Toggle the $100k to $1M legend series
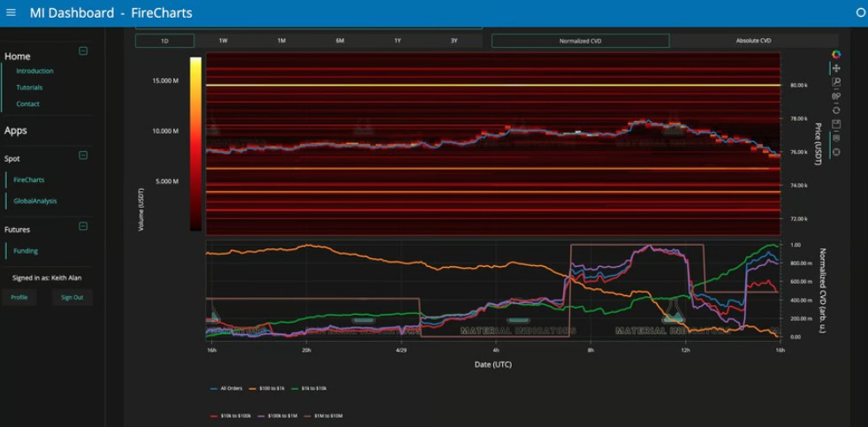The image size is (868, 427). pos(278,416)
